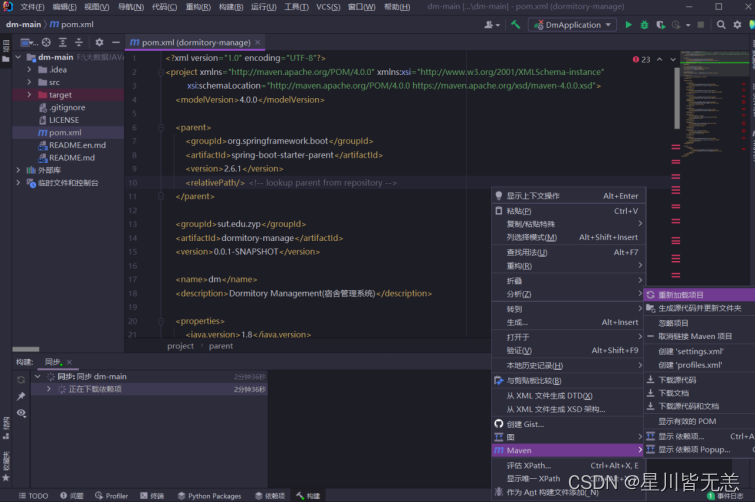Open 构建(B) menu
The image size is (756, 502).
tap(230, 7)
